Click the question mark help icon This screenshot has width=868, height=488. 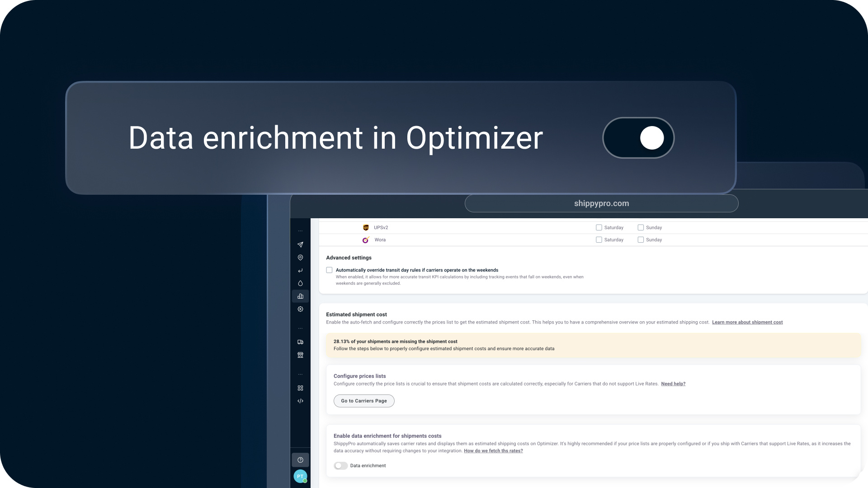[300, 460]
